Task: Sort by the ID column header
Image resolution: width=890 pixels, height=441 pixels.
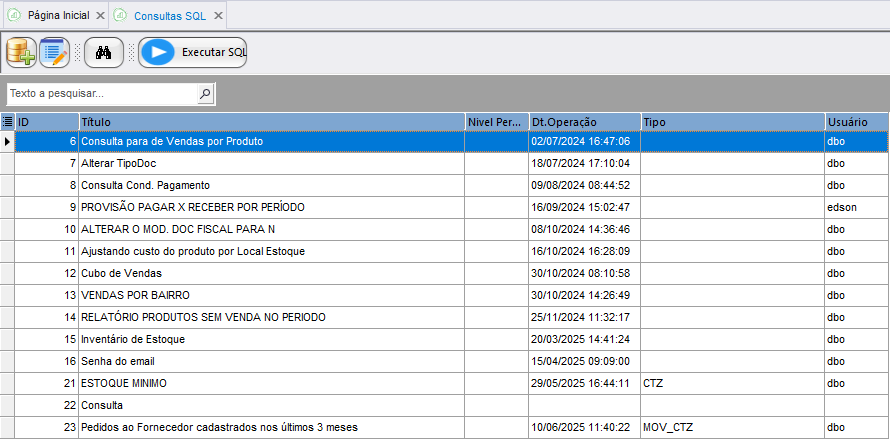Action: pyautogui.click(x=46, y=121)
